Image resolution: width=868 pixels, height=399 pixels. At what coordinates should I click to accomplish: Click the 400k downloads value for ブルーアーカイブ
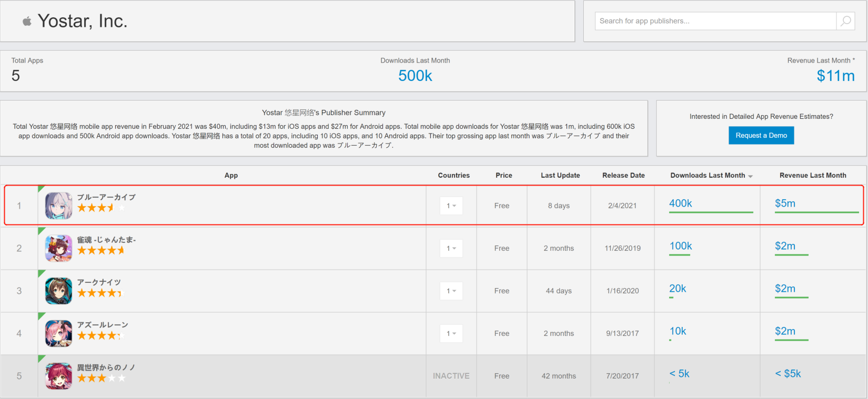680,203
